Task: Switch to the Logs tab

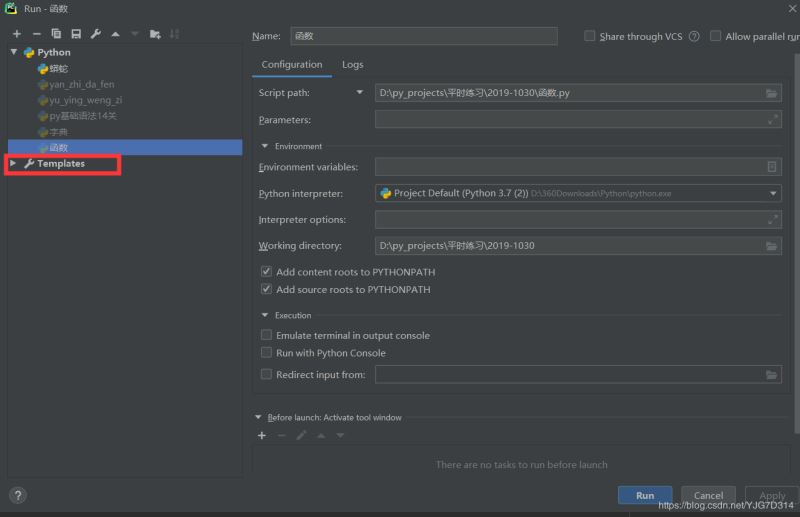Action: tap(352, 64)
